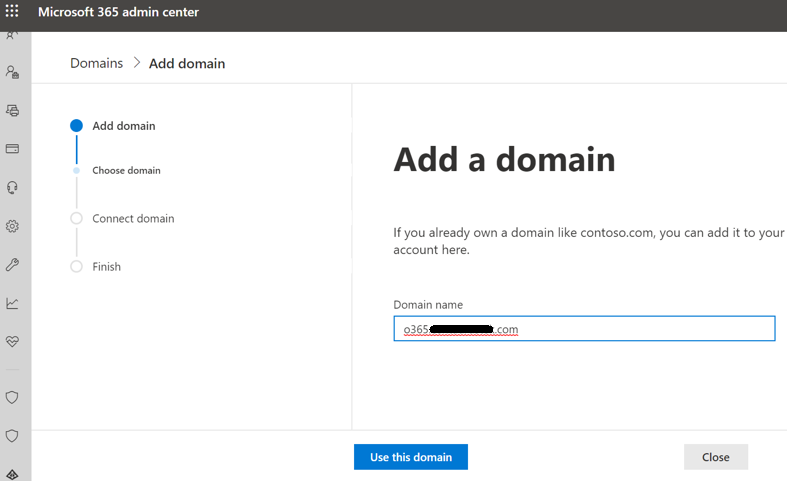Select the Choose domain sub-step

coord(126,170)
